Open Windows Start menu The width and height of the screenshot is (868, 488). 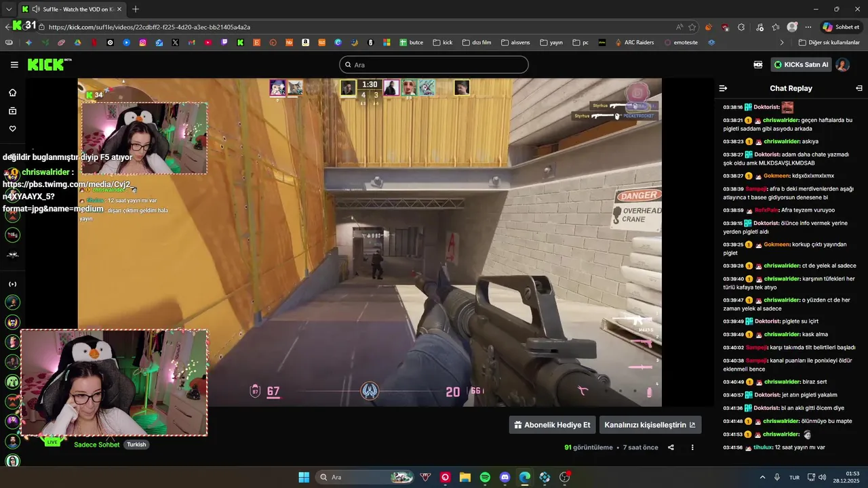click(x=304, y=477)
